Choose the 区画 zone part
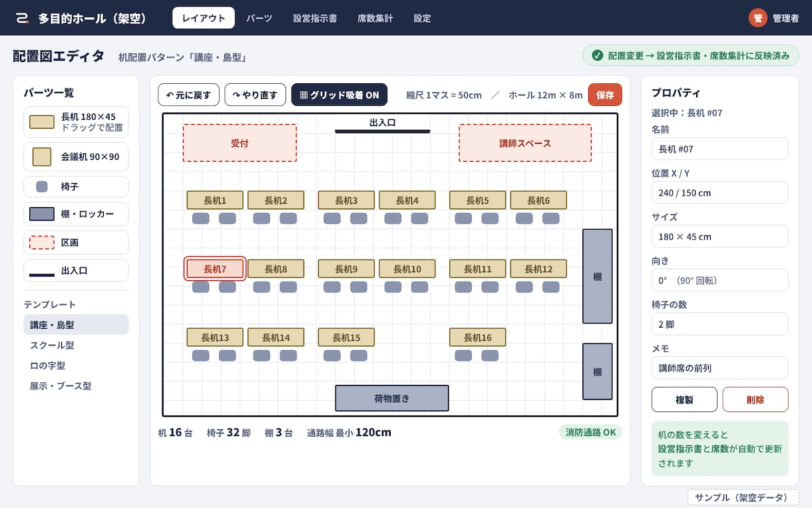This screenshot has height=508, width=812. coord(76,243)
